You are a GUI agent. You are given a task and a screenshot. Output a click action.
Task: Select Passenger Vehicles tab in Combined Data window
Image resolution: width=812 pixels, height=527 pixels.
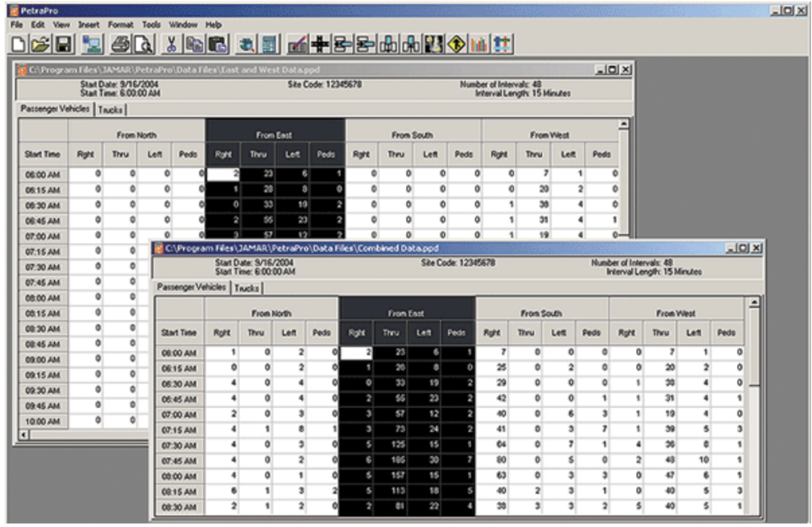191,287
